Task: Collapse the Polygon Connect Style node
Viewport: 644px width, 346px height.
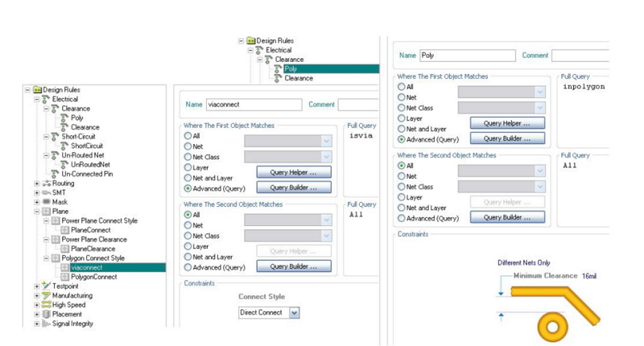Action: [46, 258]
